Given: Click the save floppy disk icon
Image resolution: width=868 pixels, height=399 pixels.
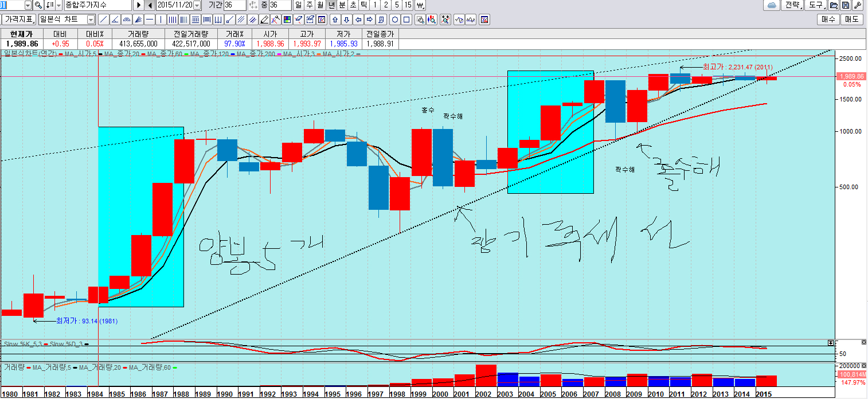Looking at the screenshot, I should (846, 5).
